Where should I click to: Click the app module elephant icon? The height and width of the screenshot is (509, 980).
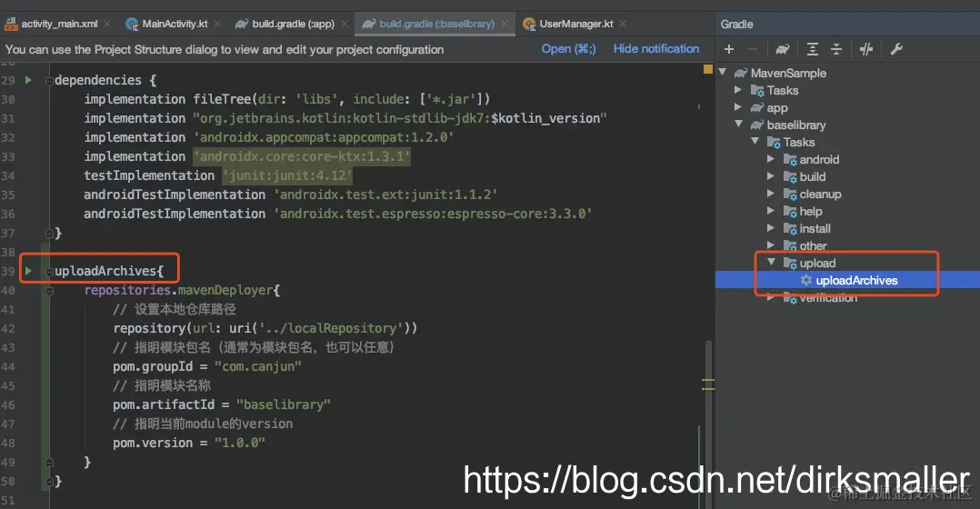tap(757, 108)
